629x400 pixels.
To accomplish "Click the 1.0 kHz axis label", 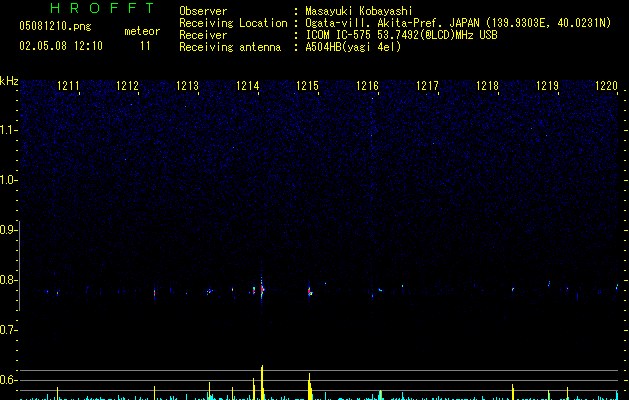I will [x=8, y=180].
